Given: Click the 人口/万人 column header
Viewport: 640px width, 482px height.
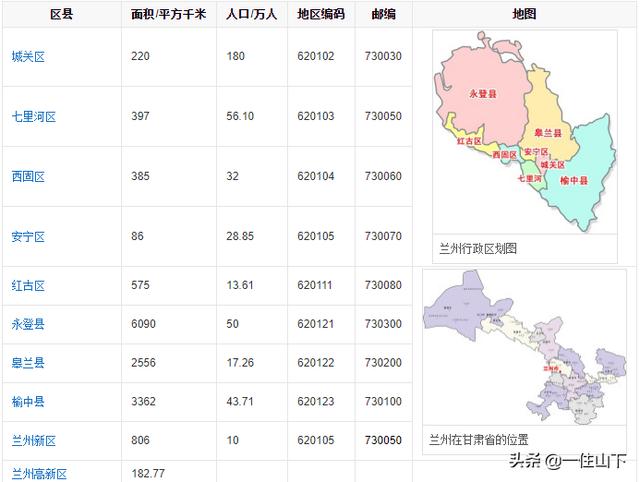Looking at the screenshot, I should [x=251, y=14].
